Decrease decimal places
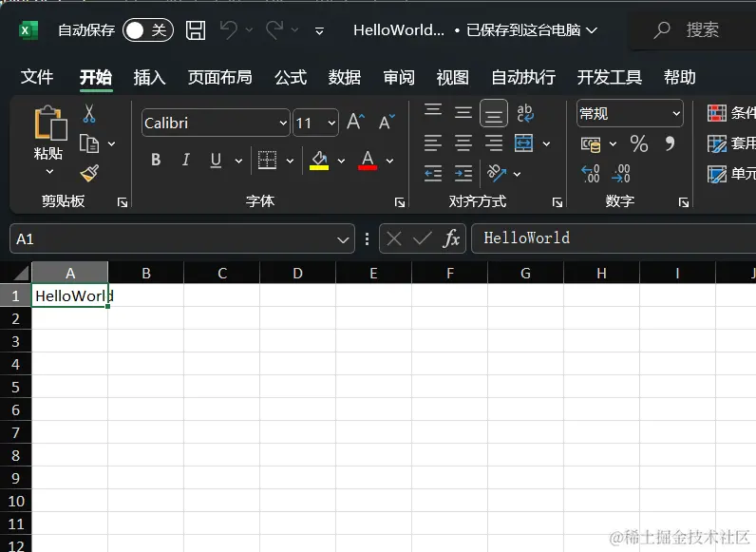This screenshot has height=552, width=756. (x=621, y=174)
